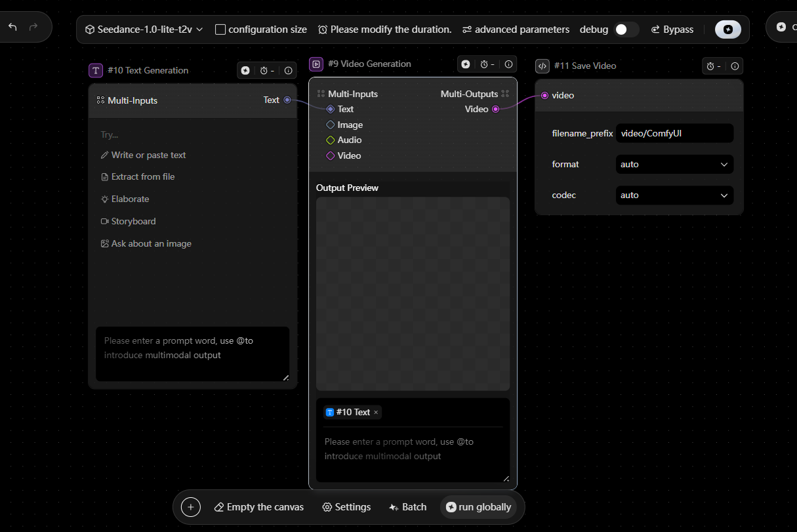Click the Video input port of Video Generation
The image size is (797, 532).
pyautogui.click(x=331, y=155)
